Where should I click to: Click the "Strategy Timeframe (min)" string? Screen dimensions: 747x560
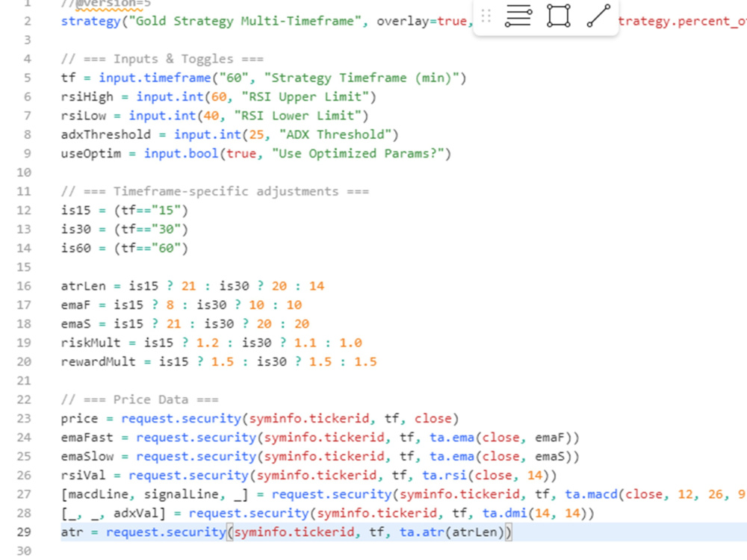click(x=361, y=78)
